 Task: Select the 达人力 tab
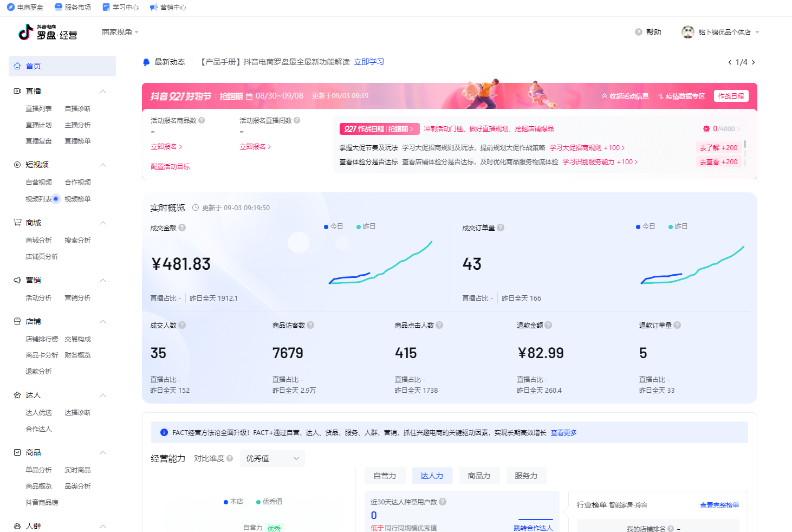coord(432,476)
